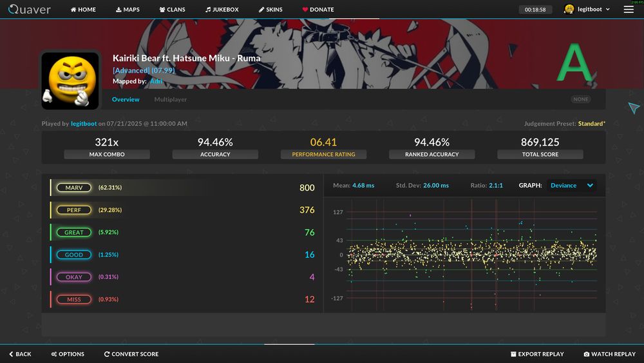Click the GOOD count 16
Image resolution: width=644 pixels, height=363 pixels.
(310, 255)
